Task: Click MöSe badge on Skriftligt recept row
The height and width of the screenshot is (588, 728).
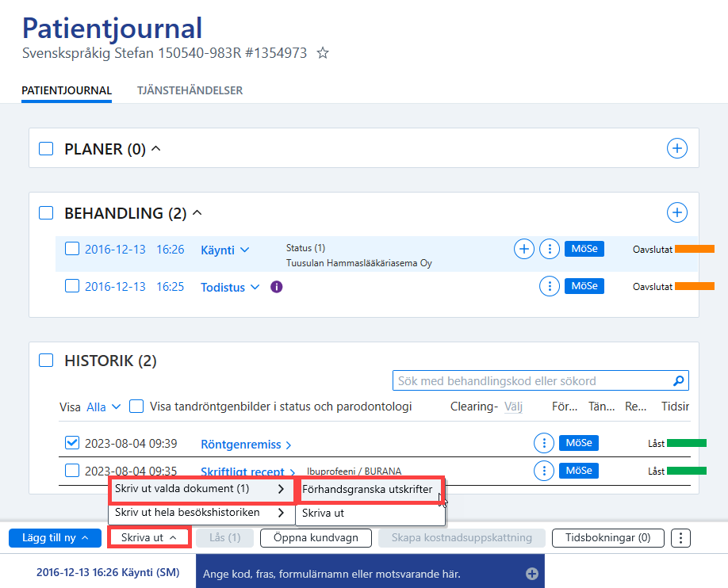Action: (578, 471)
